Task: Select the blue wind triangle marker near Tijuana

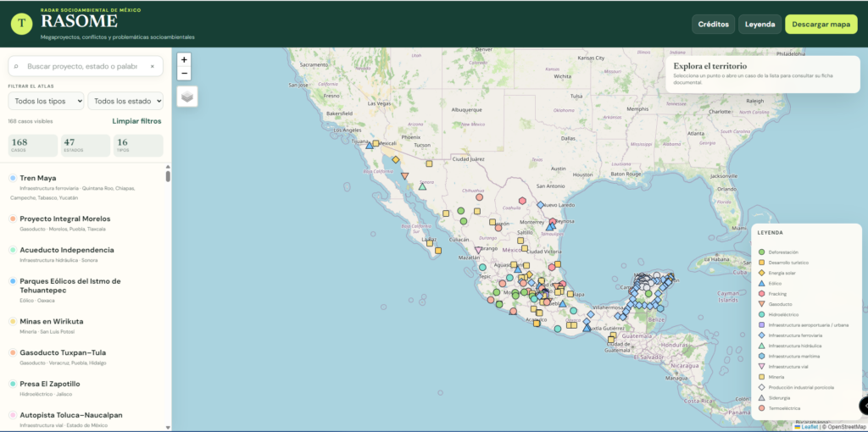Action: (370, 146)
